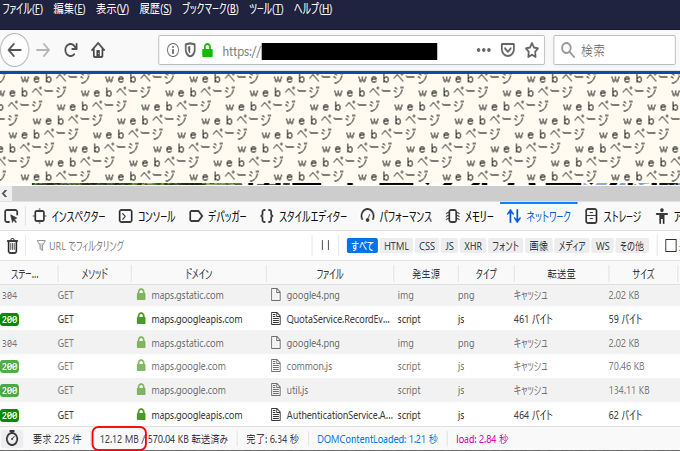The image size is (680, 451).
Task: Open tracking protection shield icon
Action: [190, 50]
